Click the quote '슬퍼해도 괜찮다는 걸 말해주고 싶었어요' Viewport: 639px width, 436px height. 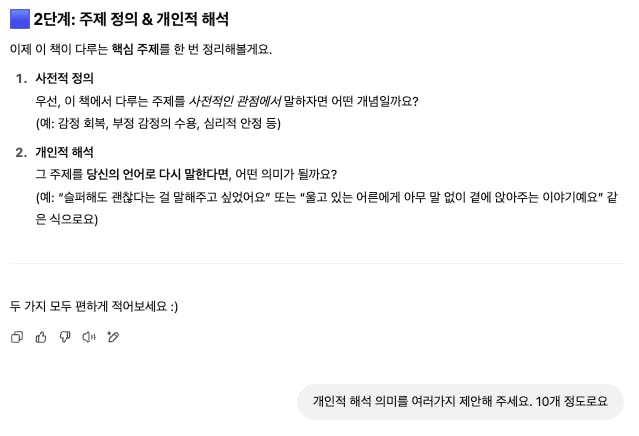coord(165,197)
